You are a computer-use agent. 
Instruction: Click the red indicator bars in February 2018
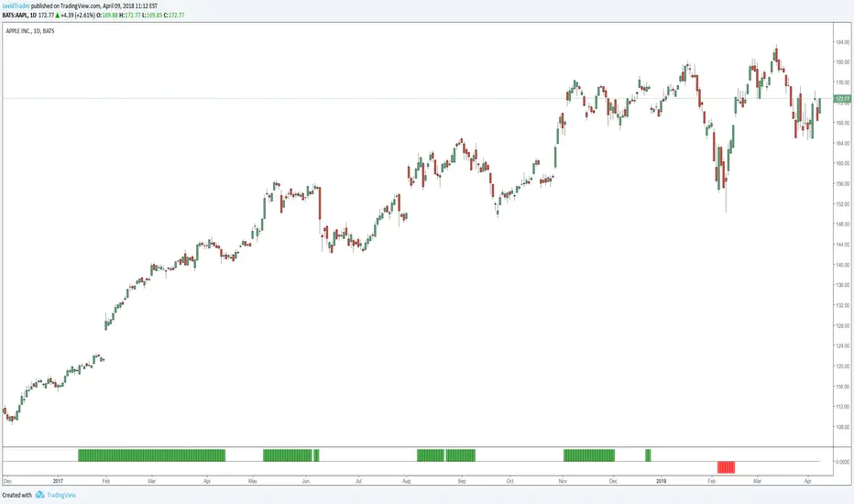click(726, 467)
